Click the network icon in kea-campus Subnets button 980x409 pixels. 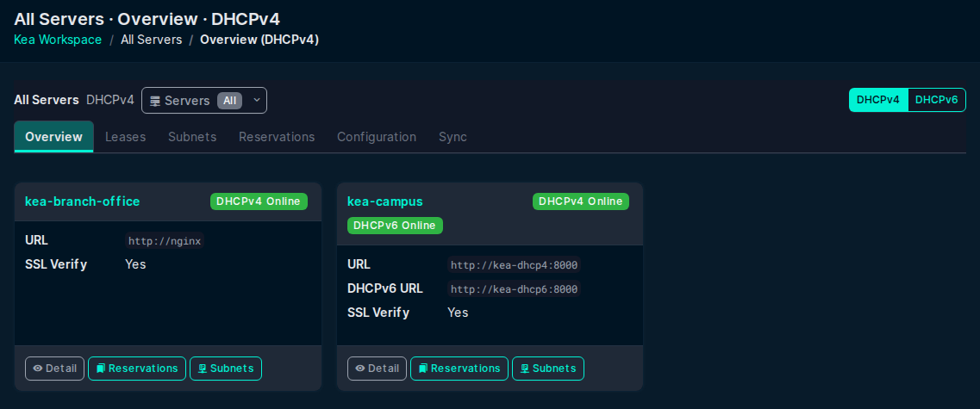click(x=525, y=369)
